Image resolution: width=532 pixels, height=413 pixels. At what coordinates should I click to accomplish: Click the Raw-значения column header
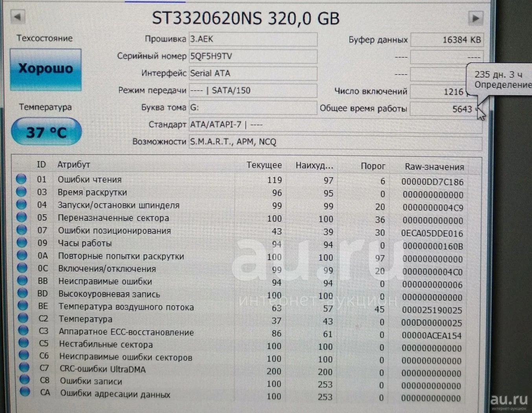tap(434, 167)
